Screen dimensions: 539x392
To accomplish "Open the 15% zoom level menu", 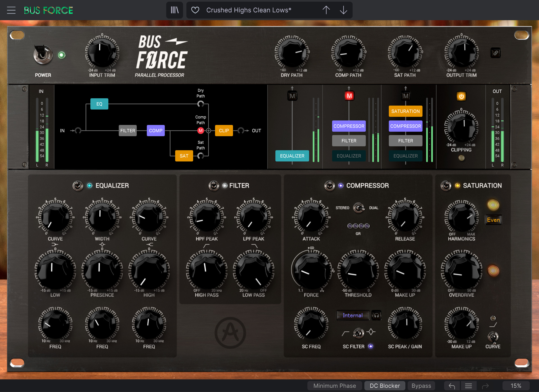I will coord(516,386).
